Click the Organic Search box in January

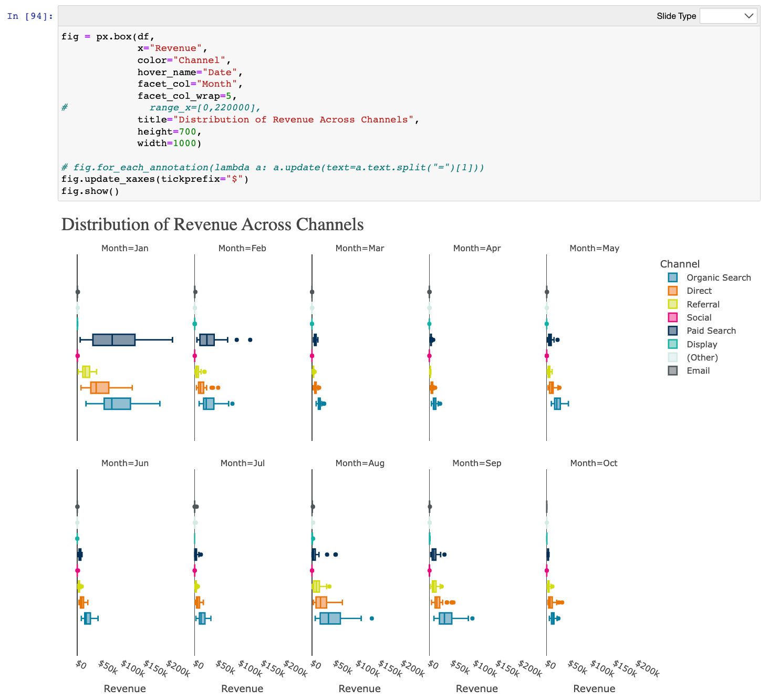117,404
